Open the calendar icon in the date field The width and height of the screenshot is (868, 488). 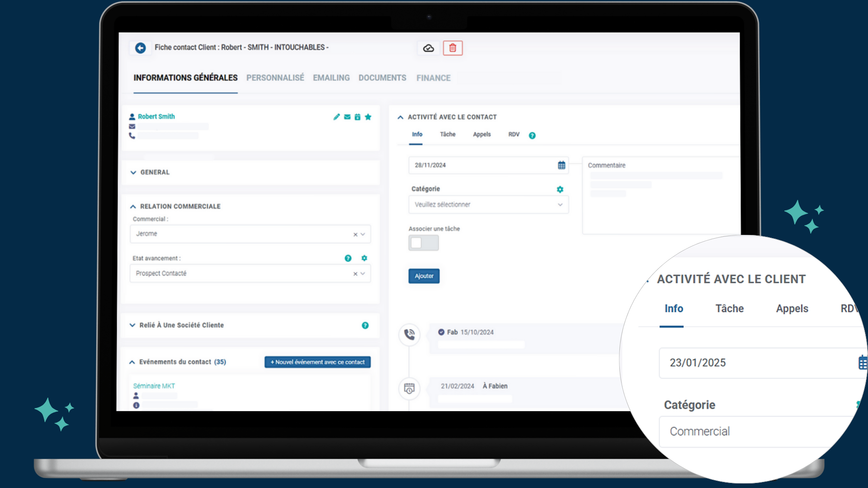click(x=561, y=165)
